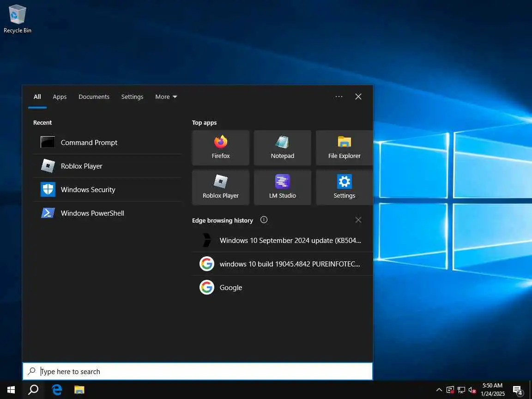Open windows 10 build 19045.4842 history entry
The height and width of the screenshot is (399, 532).
tap(282, 264)
